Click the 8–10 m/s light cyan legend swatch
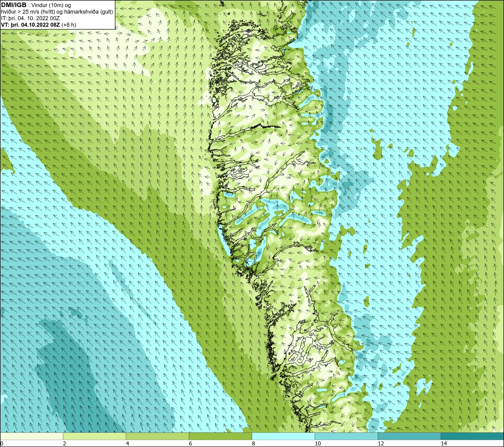The width and height of the screenshot is (504, 447). (283, 436)
